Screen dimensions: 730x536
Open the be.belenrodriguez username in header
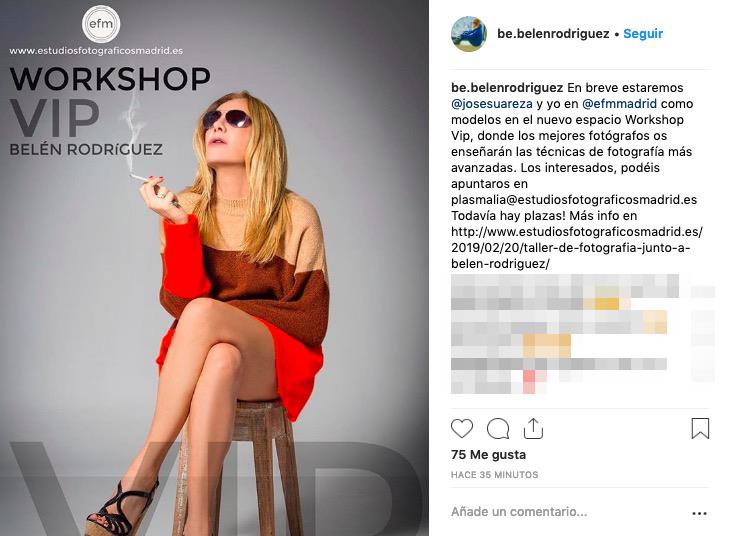(553, 34)
